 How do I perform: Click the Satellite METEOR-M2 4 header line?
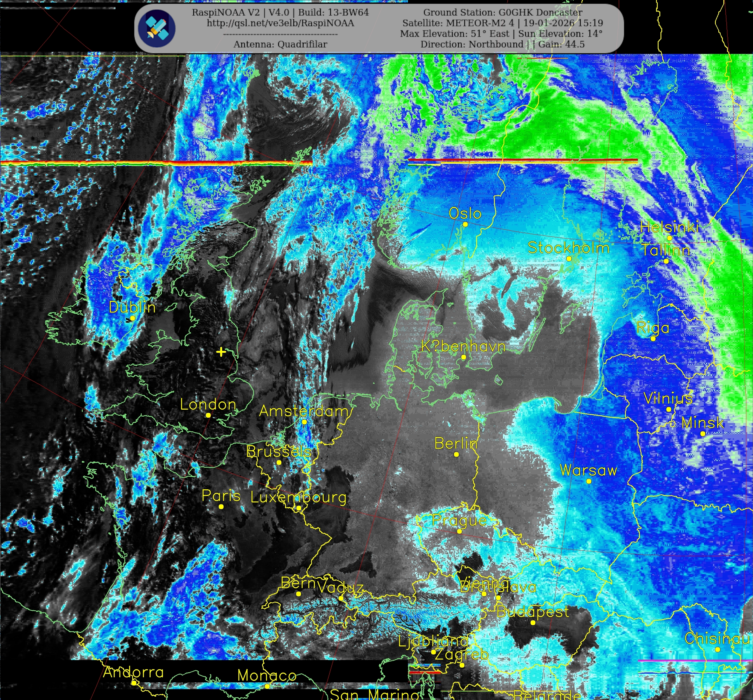(502, 23)
